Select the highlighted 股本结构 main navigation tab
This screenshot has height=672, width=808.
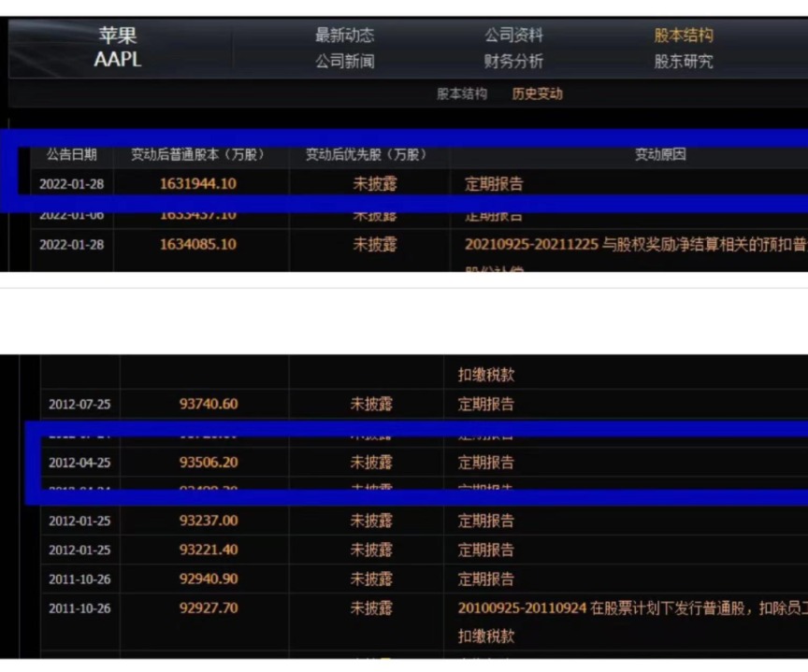click(684, 35)
